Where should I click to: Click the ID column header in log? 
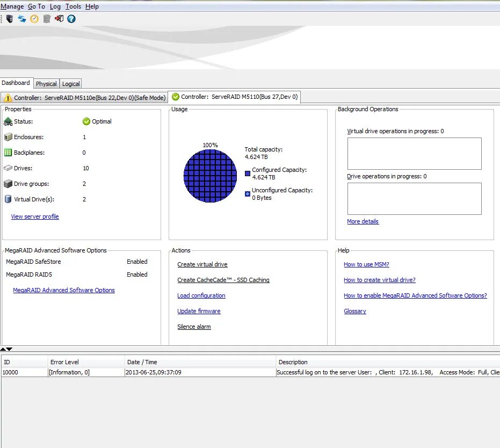pos(25,362)
